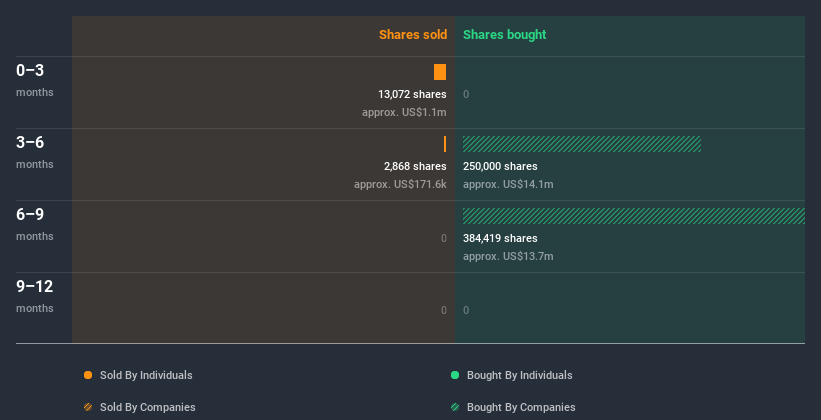Click the 'approx. US$171.6k' value
Image resolution: width=821 pixels, height=420 pixels.
[x=400, y=184]
